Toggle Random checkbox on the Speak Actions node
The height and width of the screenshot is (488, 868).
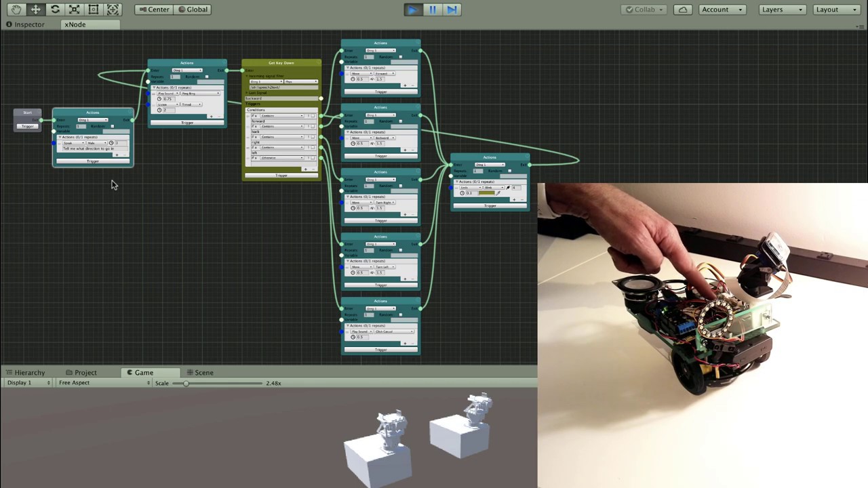[113, 126]
